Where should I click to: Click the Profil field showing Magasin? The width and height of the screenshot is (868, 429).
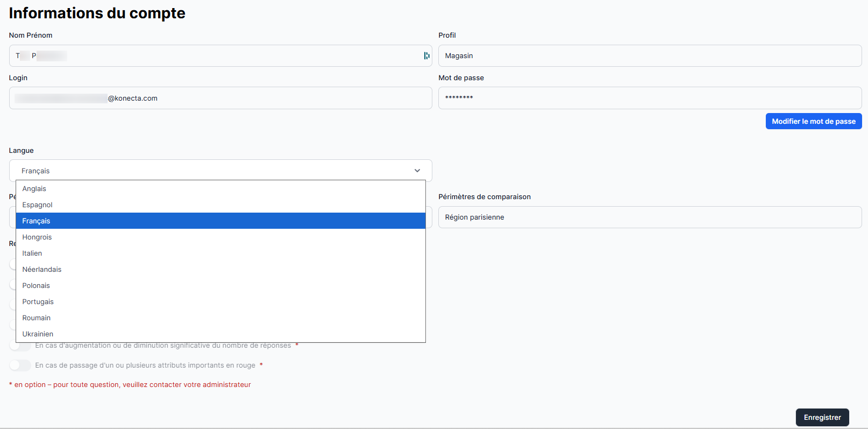point(650,56)
